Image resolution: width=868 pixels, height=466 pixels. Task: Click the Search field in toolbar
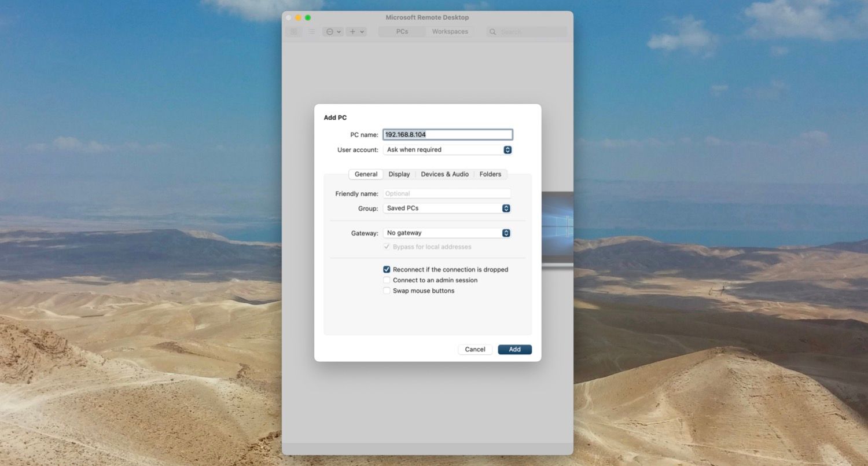(x=527, y=32)
